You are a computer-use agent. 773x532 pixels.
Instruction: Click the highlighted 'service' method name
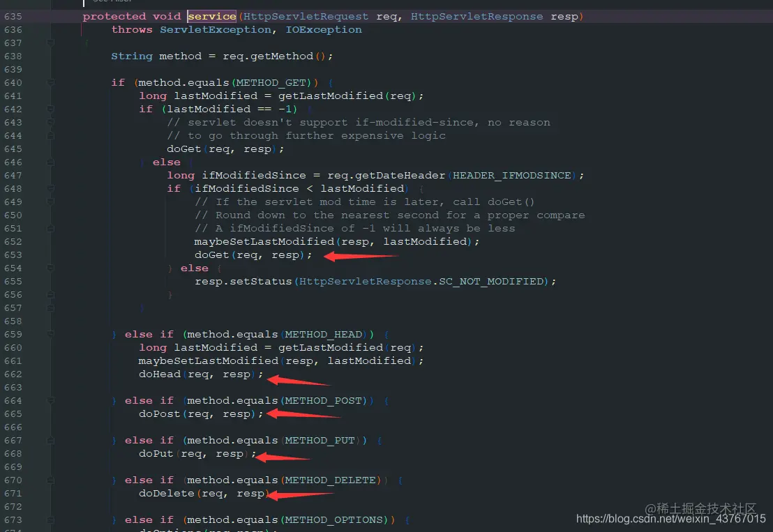(x=212, y=16)
